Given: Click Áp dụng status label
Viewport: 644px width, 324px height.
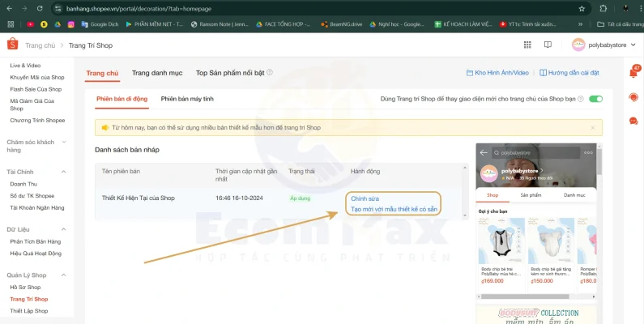Looking at the screenshot, I should point(301,198).
